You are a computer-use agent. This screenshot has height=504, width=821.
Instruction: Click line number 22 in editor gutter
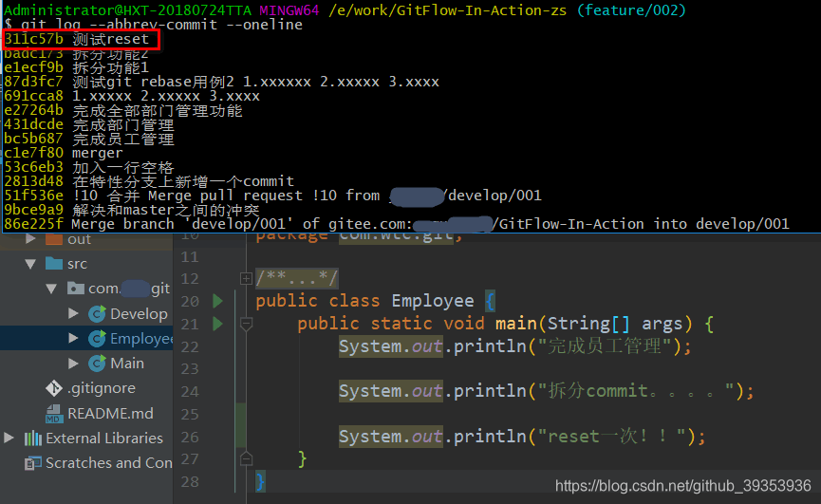(x=190, y=347)
